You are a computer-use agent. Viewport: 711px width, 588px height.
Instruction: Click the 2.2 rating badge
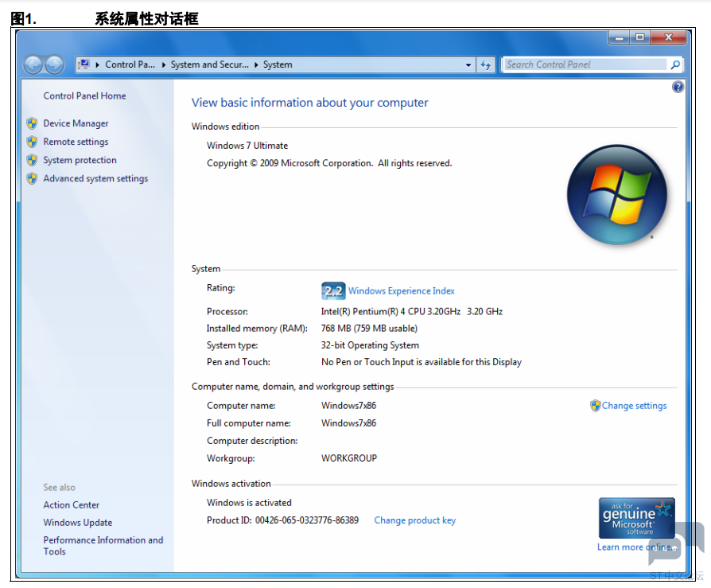pyautogui.click(x=333, y=291)
